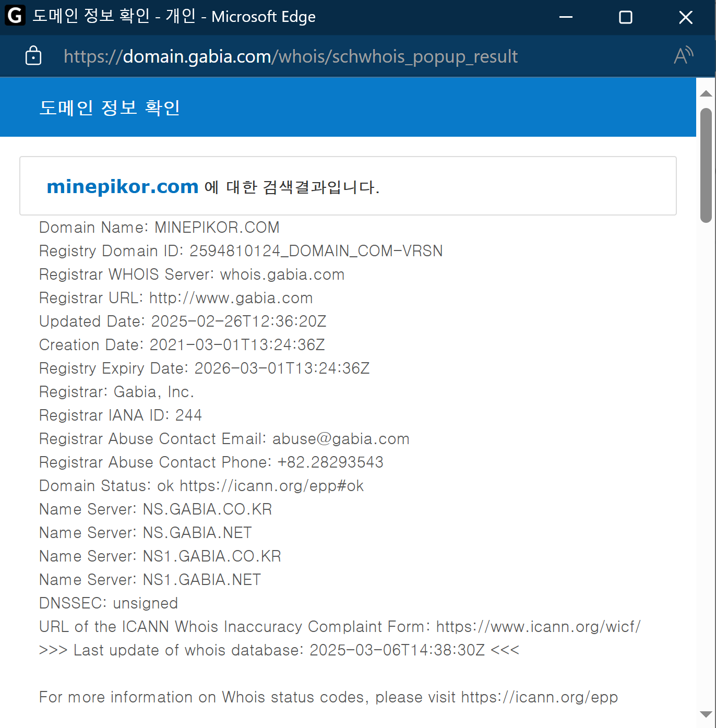Image resolution: width=716 pixels, height=728 pixels.
Task: Click the ICANN Whois Inaccuracy Complaint Form line
Action: (340, 627)
